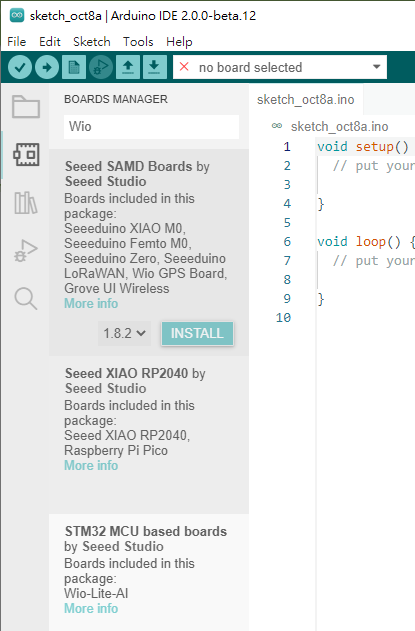This screenshot has height=631, width=415.
Task: Click the Verify checkmark button
Action: (20, 67)
